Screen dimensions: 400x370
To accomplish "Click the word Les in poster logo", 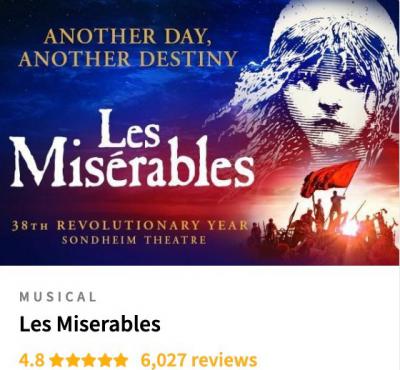I will [x=129, y=129].
